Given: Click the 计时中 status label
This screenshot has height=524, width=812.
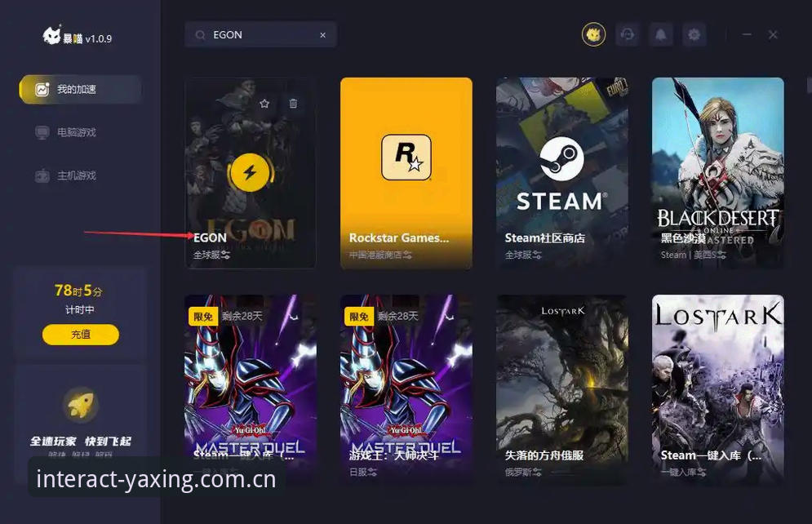Looking at the screenshot, I should pyautogui.click(x=80, y=309).
